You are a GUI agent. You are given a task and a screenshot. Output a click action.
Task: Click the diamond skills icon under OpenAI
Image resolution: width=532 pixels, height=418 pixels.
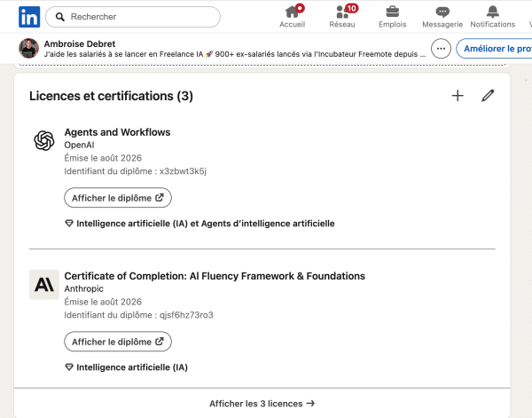69,224
